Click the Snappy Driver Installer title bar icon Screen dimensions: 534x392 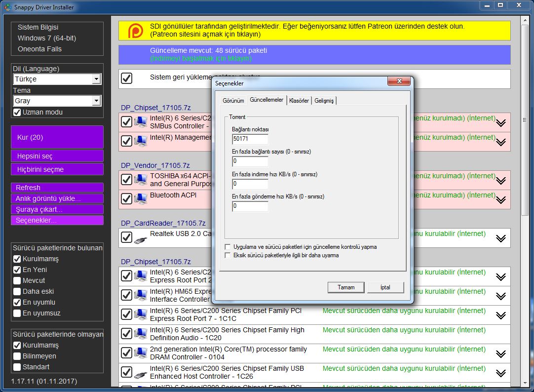point(7,7)
